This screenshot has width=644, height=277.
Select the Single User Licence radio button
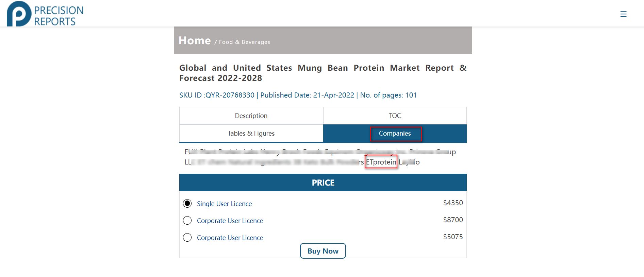click(x=187, y=203)
